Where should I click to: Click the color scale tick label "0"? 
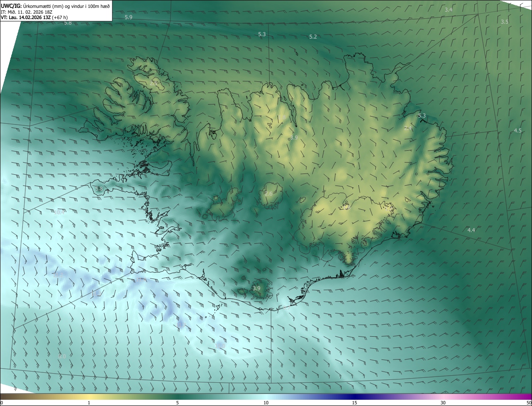pos(2,403)
